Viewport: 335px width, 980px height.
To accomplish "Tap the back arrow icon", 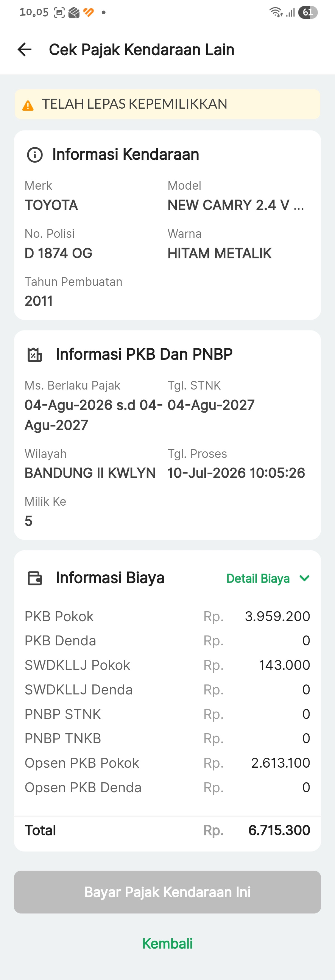I will click(x=25, y=49).
